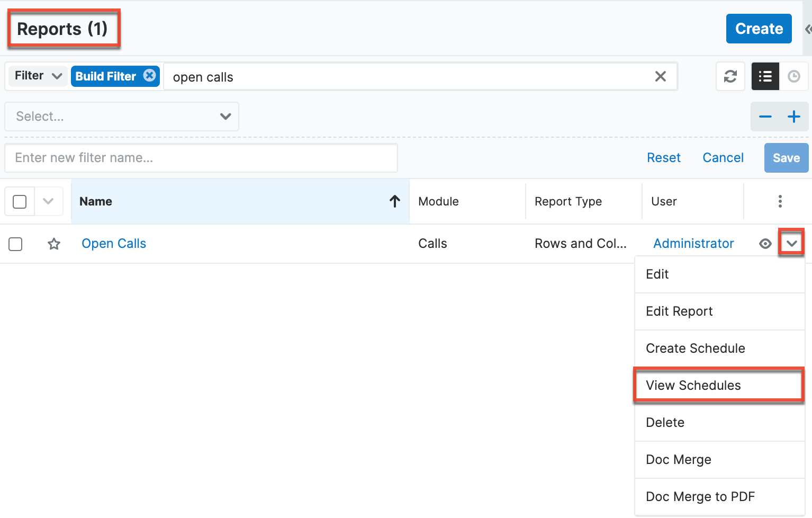Click the Create button
This screenshot has width=812, height=518.
[x=759, y=29]
